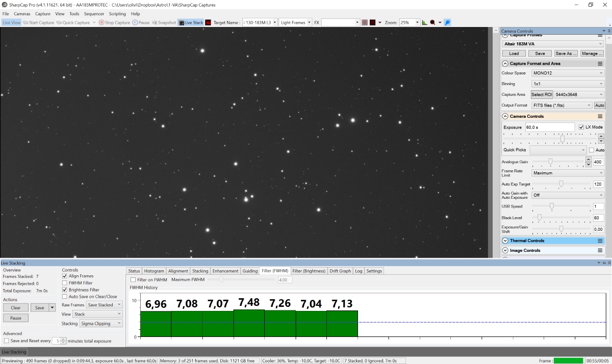Expand the Thermal Controls section
Viewport: 612px width, 364px height.
coord(505,241)
